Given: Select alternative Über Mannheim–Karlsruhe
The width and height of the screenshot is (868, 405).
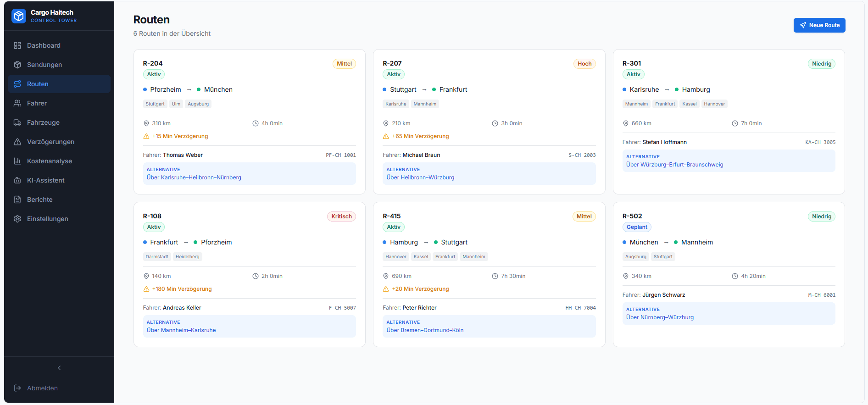Looking at the screenshot, I should (250, 327).
